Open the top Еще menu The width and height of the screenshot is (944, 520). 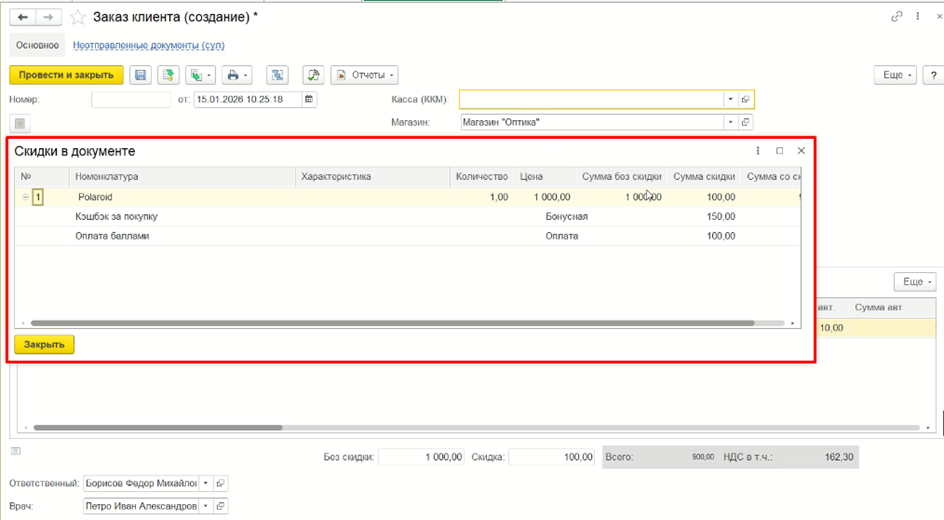895,75
